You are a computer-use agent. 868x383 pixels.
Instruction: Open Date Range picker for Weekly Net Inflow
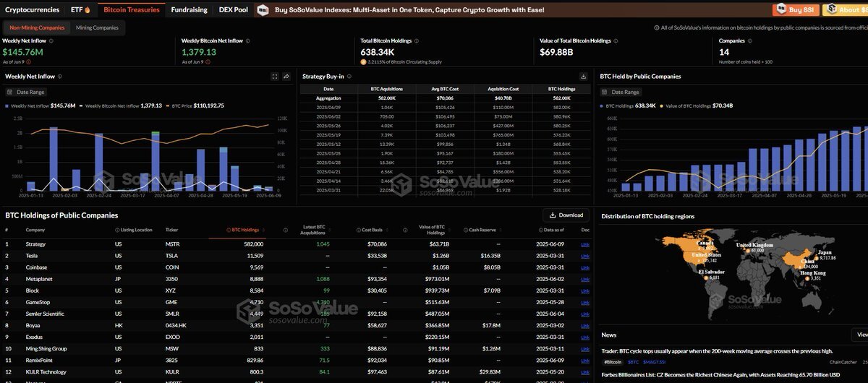26,92
